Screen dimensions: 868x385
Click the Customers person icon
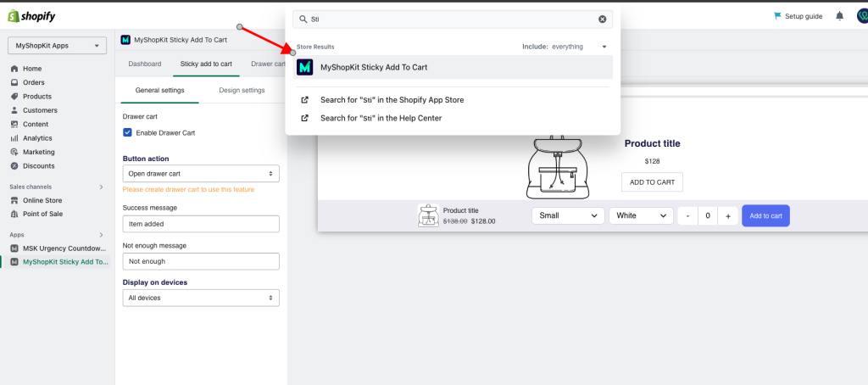(x=14, y=110)
